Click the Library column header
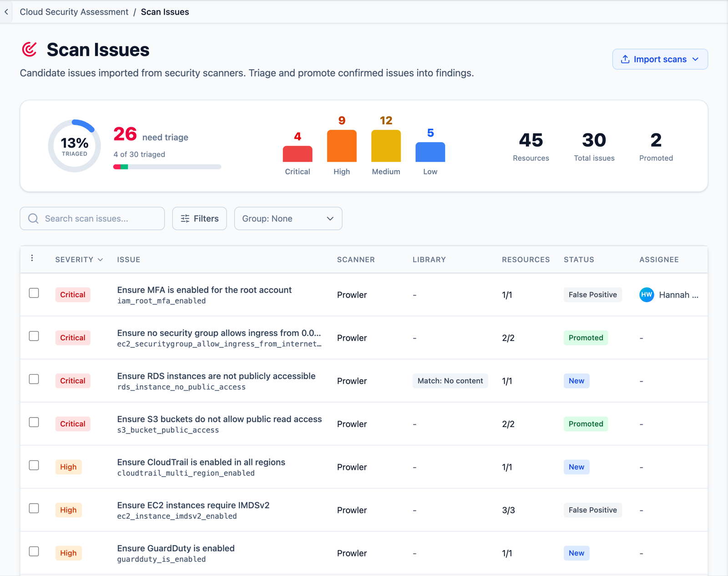This screenshot has width=728, height=576. pos(429,260)
